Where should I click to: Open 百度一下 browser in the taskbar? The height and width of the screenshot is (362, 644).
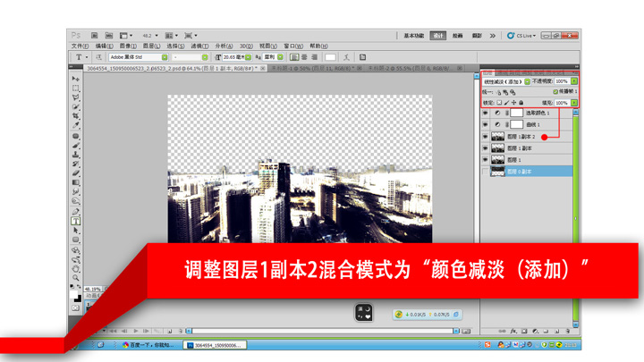point(148,345)
